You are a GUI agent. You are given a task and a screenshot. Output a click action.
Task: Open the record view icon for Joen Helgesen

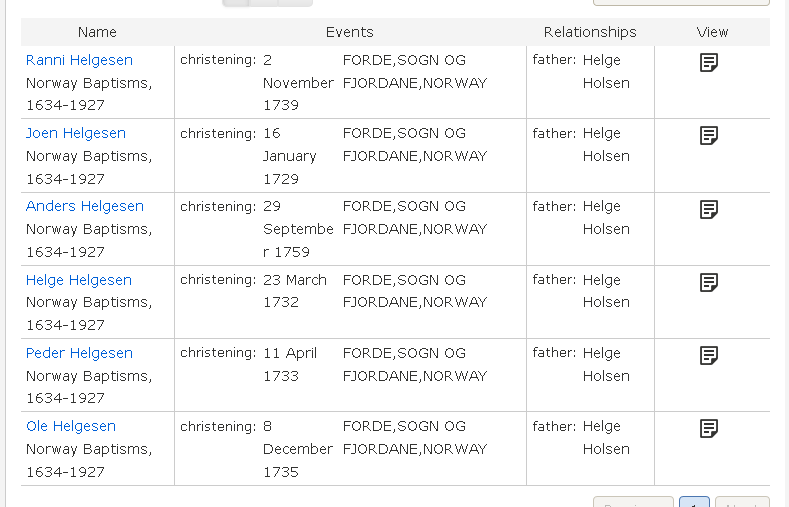point(709,136)
